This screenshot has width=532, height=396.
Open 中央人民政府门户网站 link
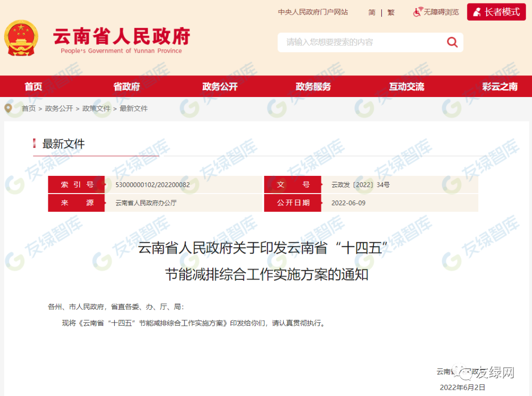coord(313,12)
